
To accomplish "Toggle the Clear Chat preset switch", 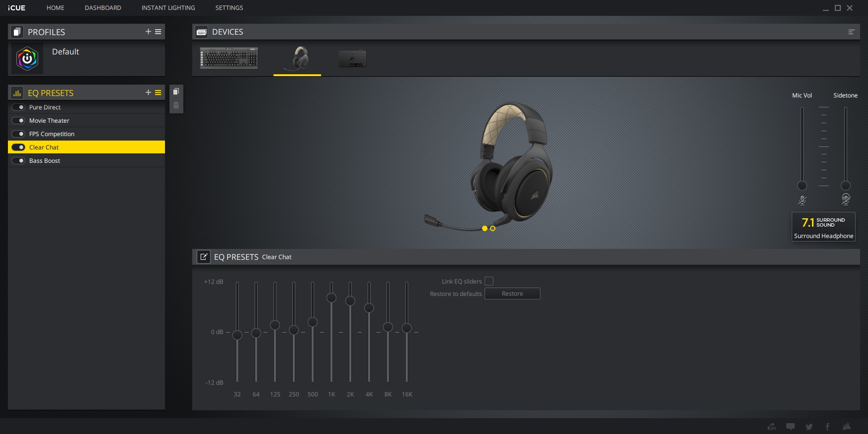I will pos(18,147).
